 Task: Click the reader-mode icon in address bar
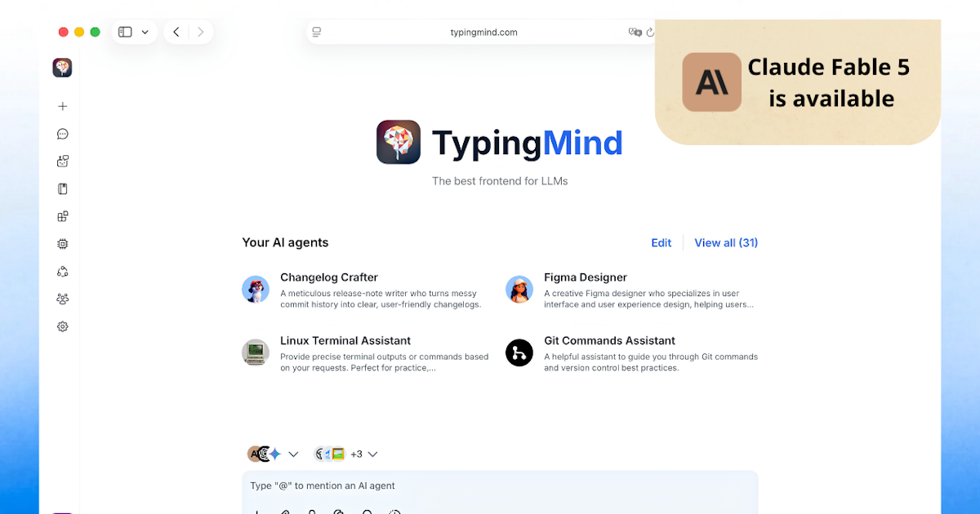point(317,32)
